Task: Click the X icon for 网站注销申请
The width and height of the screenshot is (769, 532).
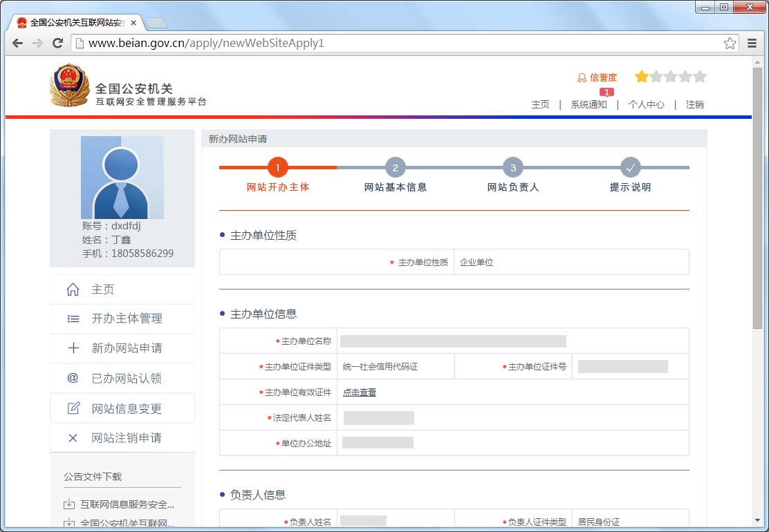Action: [73, 438]
